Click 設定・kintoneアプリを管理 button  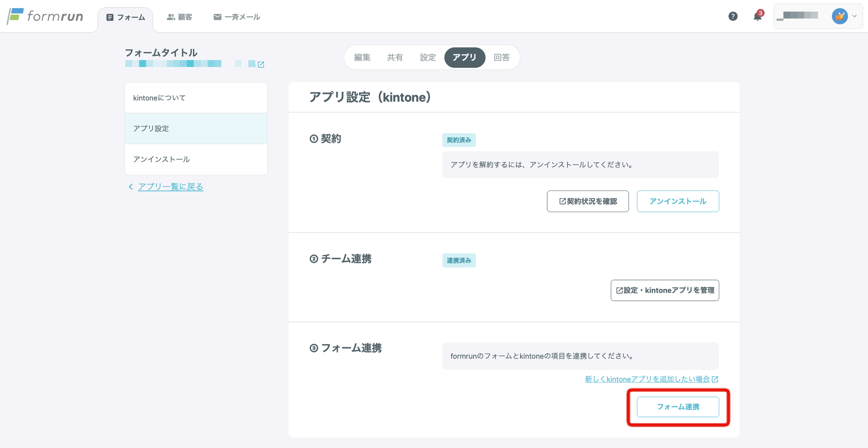point(665,290)
